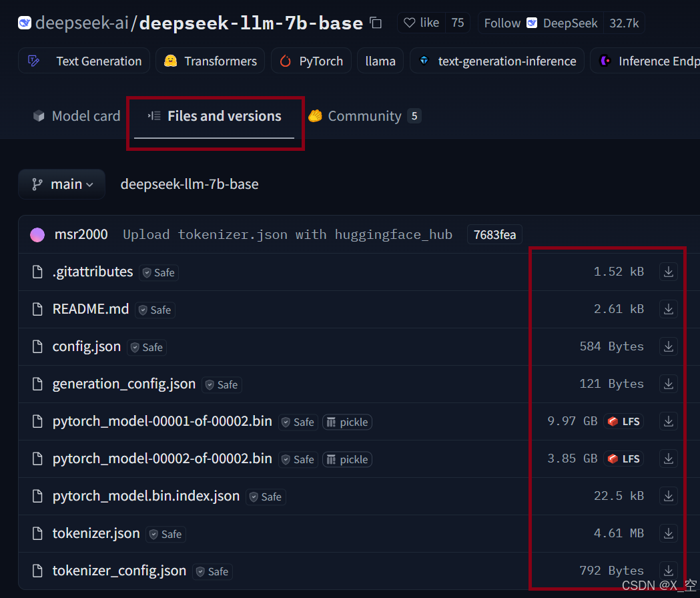The height and width of the screenshot is (598, 700).
Task: Select the PyTorch tag
Action: (x=311, y=61)
